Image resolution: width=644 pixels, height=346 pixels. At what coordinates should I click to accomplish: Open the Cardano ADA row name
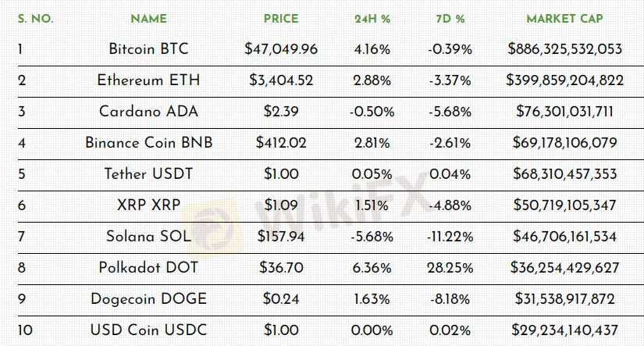point(148,112)
